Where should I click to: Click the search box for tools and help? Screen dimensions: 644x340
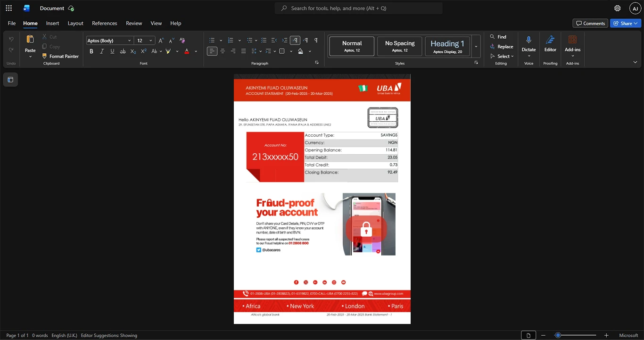point(359,8)
